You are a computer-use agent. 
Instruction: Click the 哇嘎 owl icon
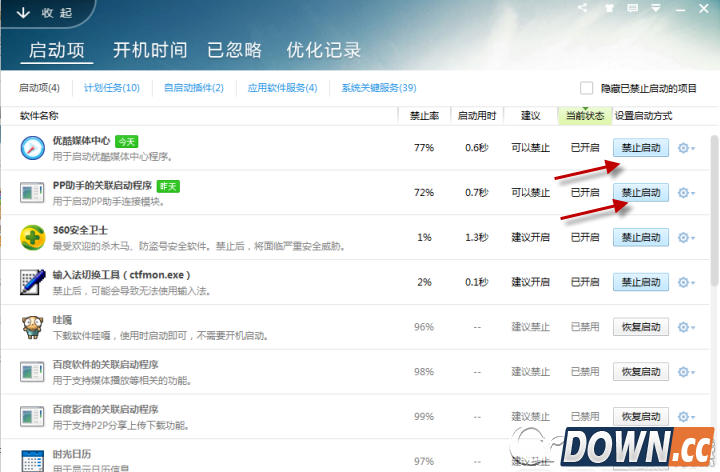pyautogui.click(x=33, y=327)
